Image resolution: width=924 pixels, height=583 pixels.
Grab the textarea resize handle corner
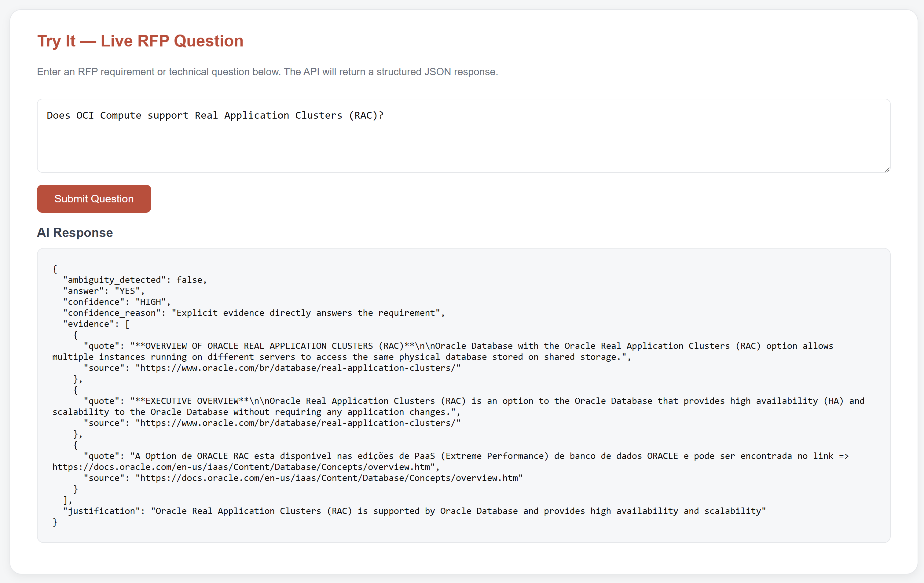887,169
